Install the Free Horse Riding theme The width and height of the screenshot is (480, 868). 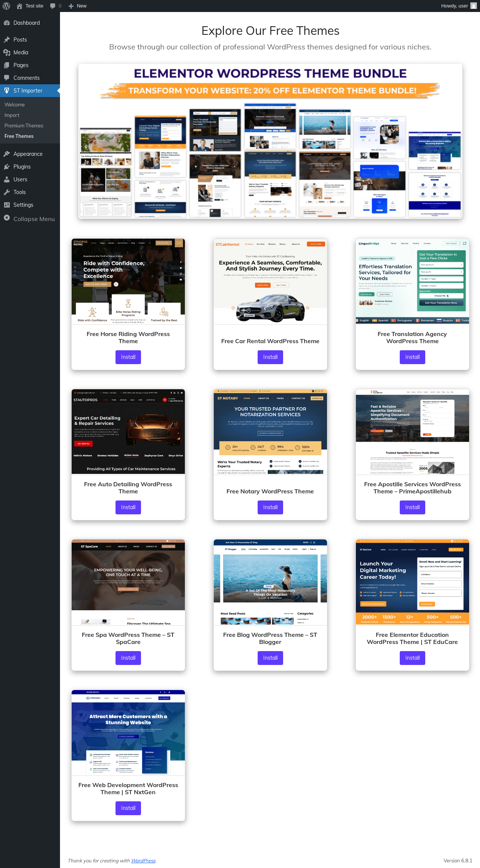[x=128, y=357]
